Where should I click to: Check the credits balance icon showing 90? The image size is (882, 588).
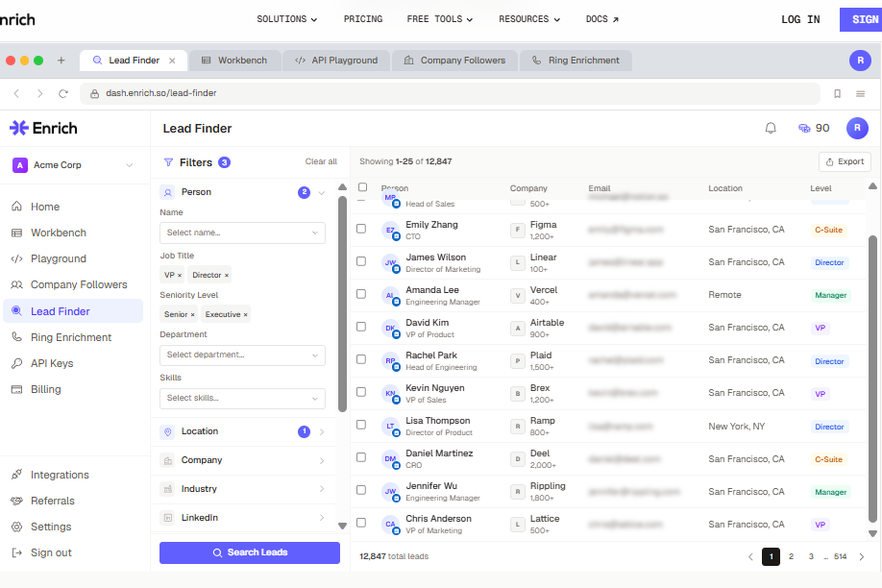pos(804,129)
